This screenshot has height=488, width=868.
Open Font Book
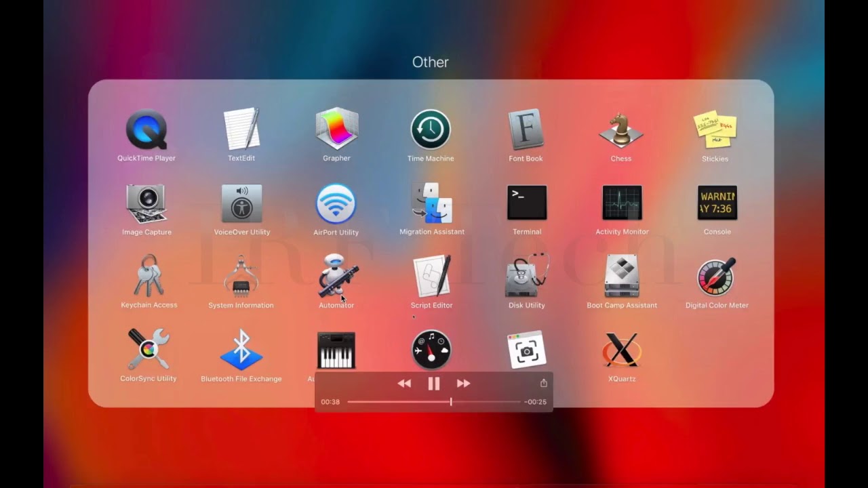click(526, 129)
